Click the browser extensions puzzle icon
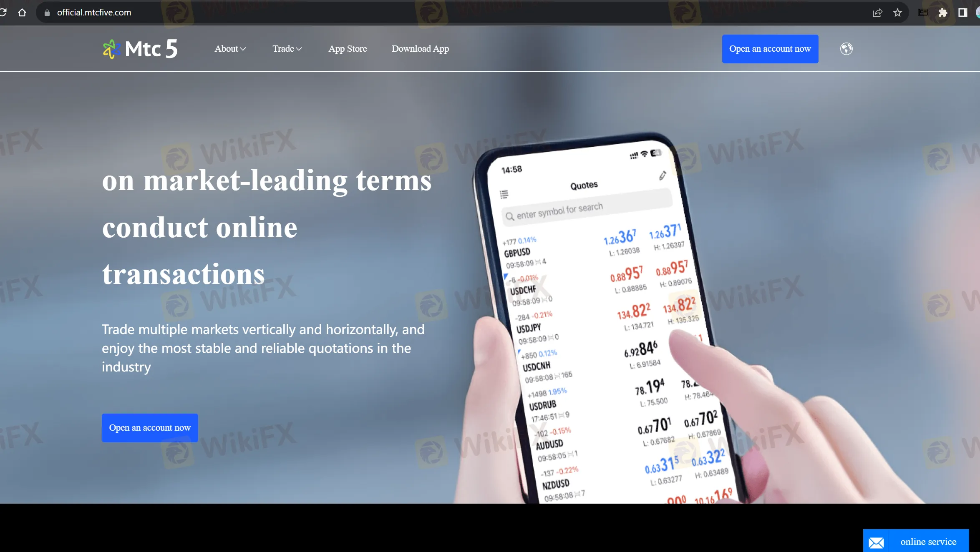The image size is (980, 552). pyautogui.click(x=944, y=12)
